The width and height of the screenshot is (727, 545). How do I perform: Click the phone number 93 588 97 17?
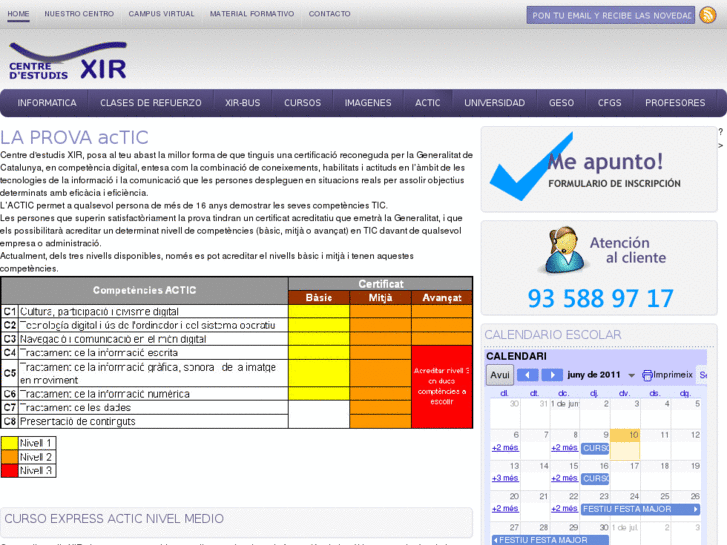tap(600, 298)
